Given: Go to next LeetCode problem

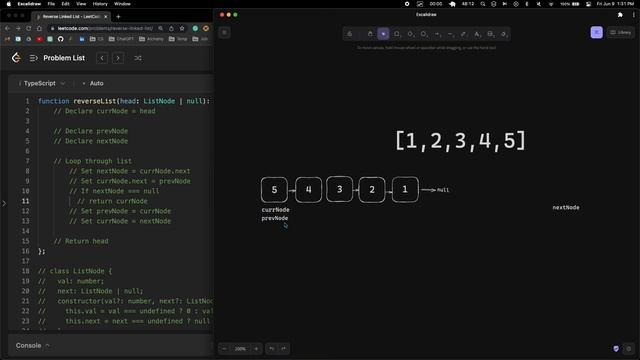Looking at the screenshot, I should [118, 58].
